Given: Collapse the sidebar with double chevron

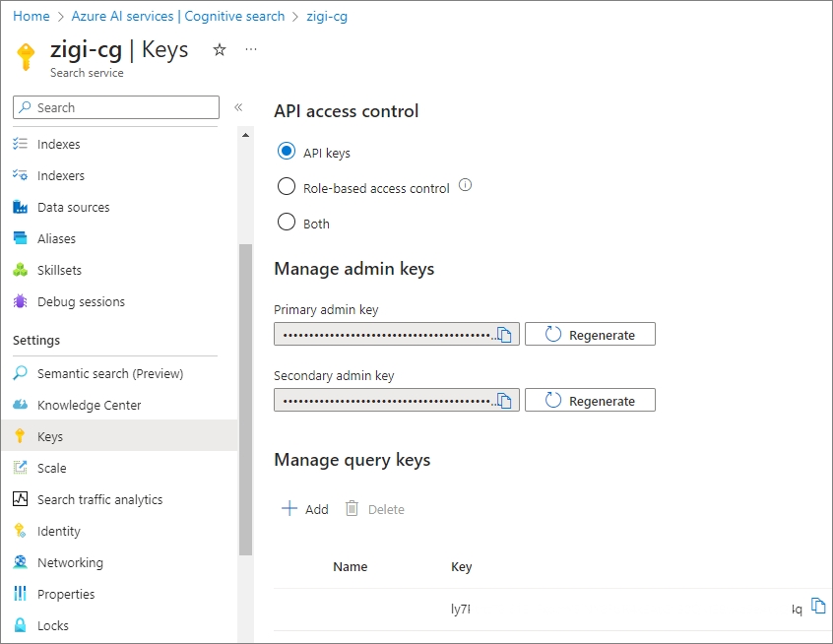Looking at the screenshot, I should pyautogui.click(x=238, y=107).
